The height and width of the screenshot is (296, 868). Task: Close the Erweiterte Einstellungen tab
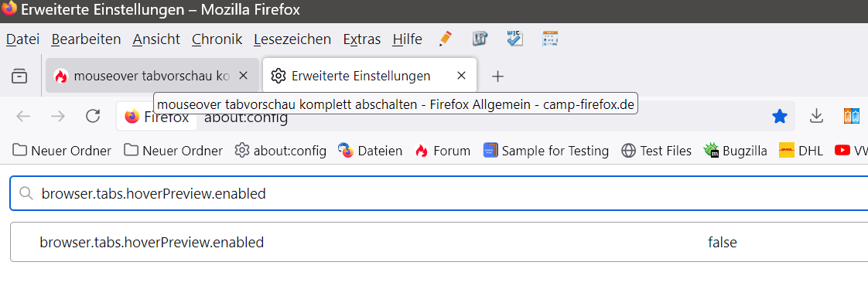[461, 76]
